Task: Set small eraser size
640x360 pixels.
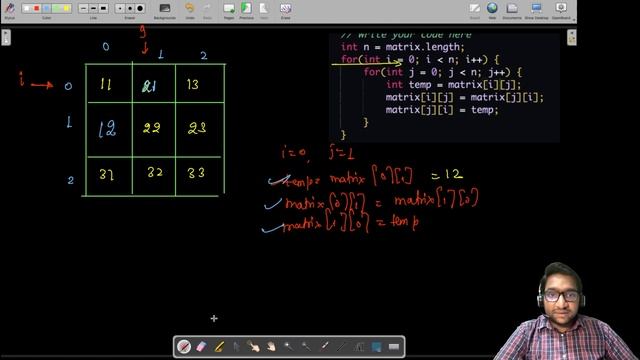Action: pos(120,8)
